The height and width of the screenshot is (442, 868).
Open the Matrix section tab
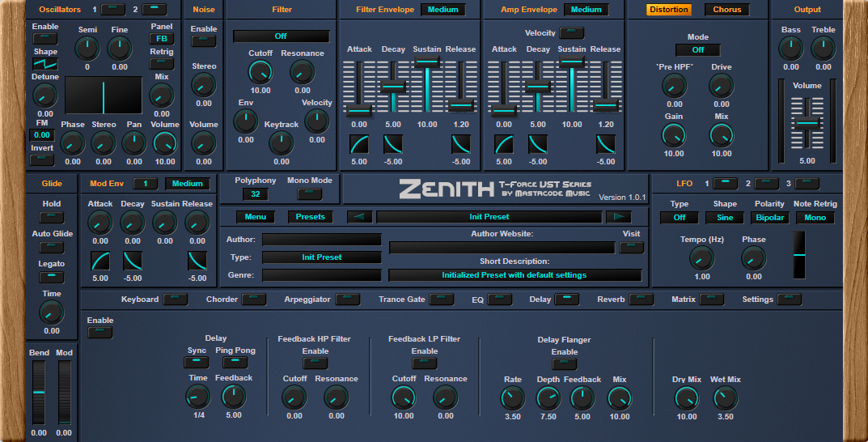(711, 299)
